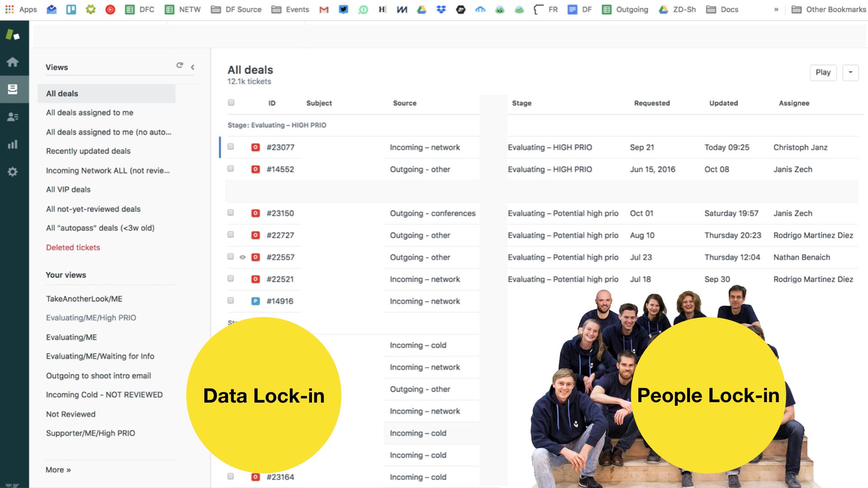Click the Play button
The image size is (868, 488).
823,72
